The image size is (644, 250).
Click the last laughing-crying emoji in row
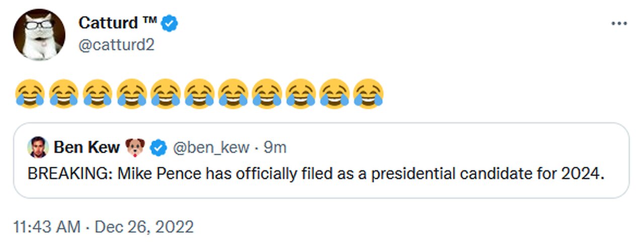click(368, 93)
